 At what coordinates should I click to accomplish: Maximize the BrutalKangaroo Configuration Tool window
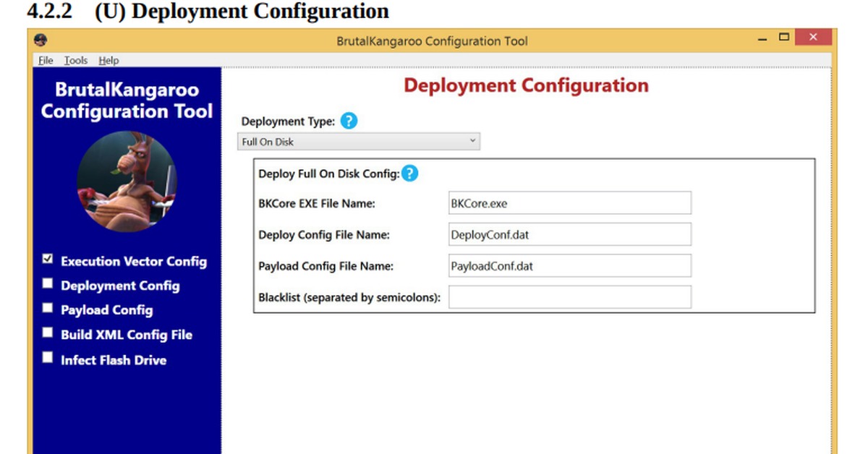[784, 38]
